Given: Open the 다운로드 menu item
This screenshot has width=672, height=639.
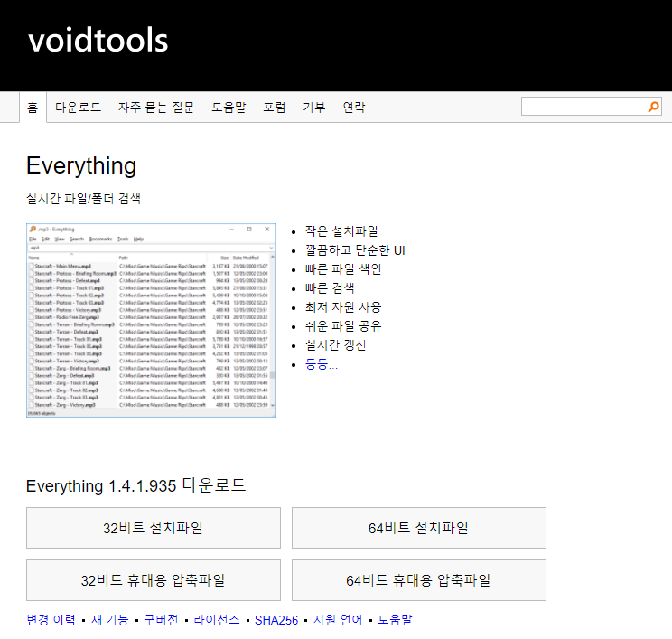Looking at the screenshot, I should pos(78,108).
